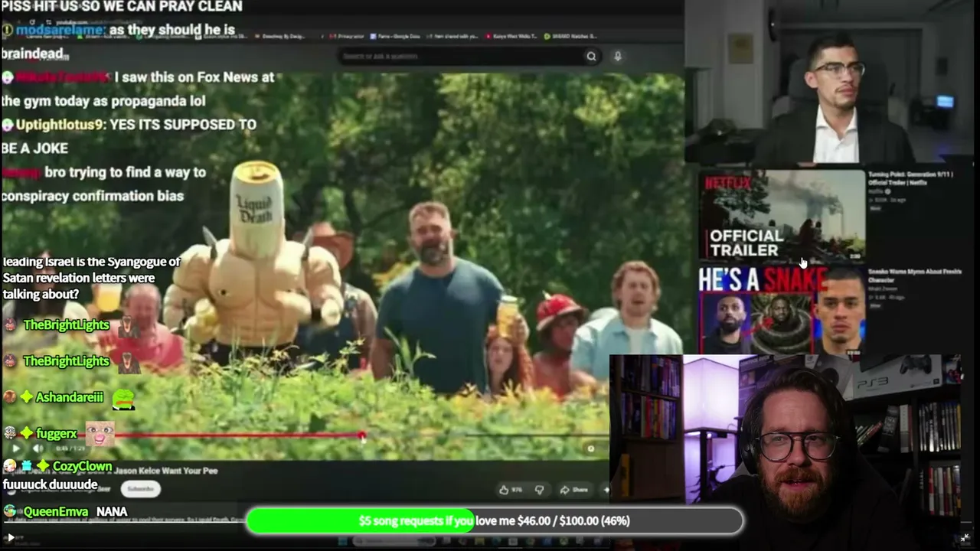Screen dimensions: 980x551
Task: Share the YouTube video
Action: tap(574, 490)
